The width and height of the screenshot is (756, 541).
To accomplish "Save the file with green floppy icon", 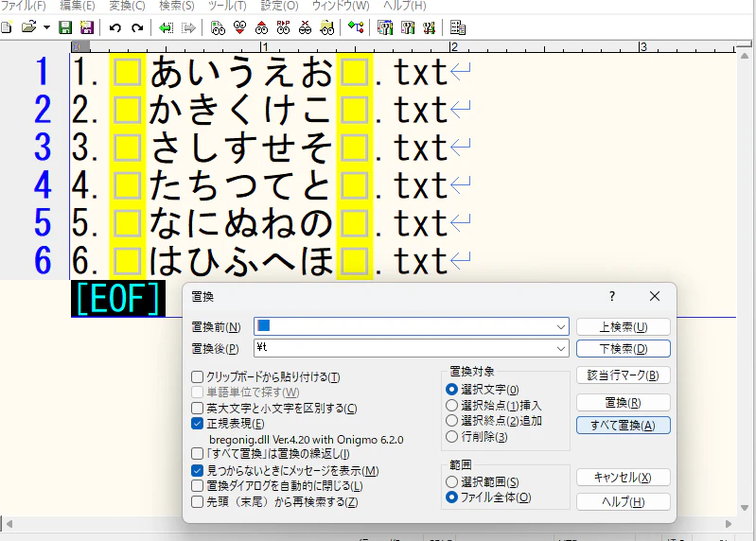I will (x=65, y=27).
